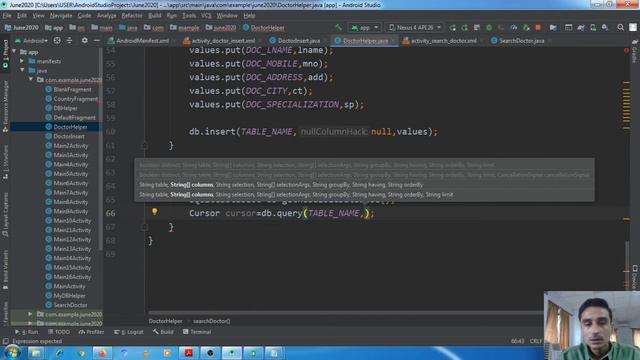Open the Profiler tool window button
Viewport: 640px width, 360px height.
pyautogui.click(x=91, y=332)
